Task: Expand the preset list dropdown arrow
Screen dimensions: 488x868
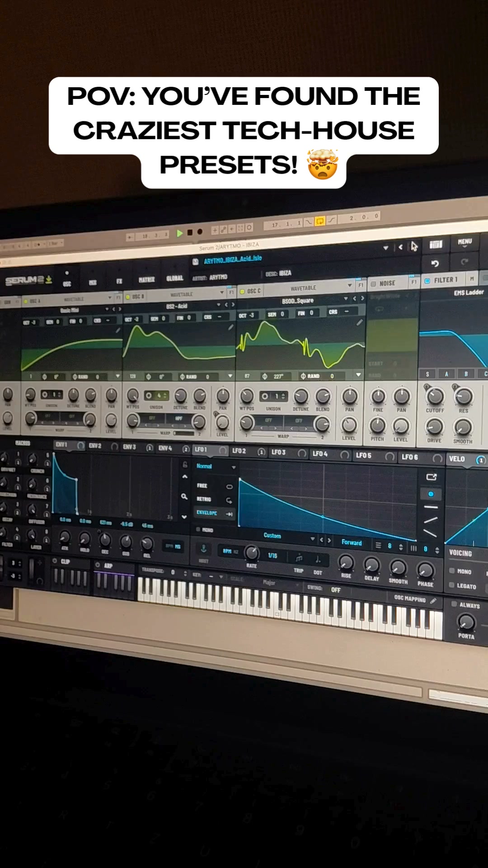Action: pos(385,248)
